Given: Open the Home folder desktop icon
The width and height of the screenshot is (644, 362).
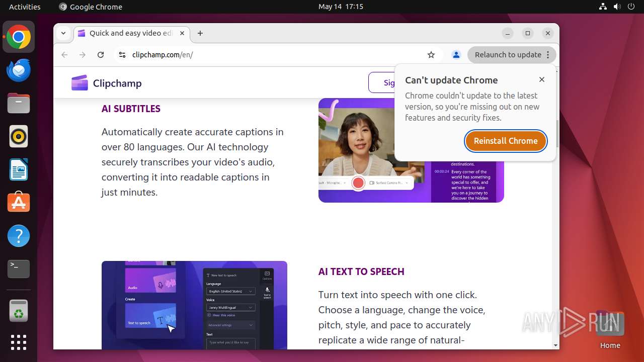Looking at the screenshot, I should [x=610, y=329].
